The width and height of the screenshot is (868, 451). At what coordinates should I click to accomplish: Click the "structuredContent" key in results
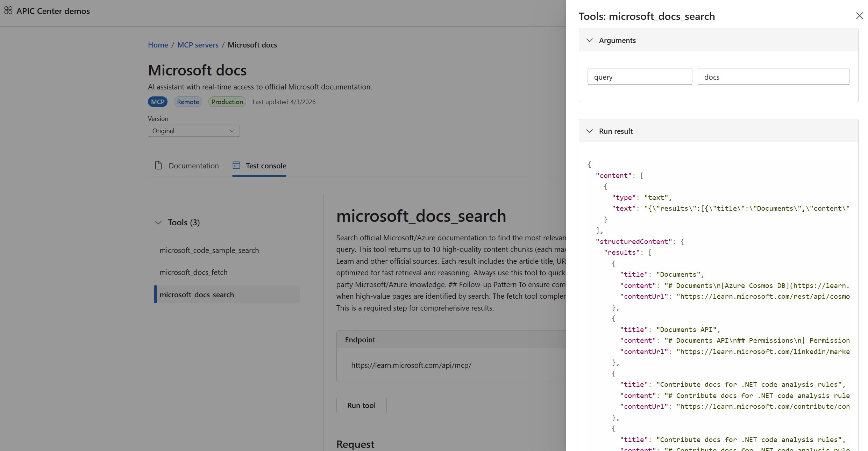pyautogui.click(x=634, y=241)
